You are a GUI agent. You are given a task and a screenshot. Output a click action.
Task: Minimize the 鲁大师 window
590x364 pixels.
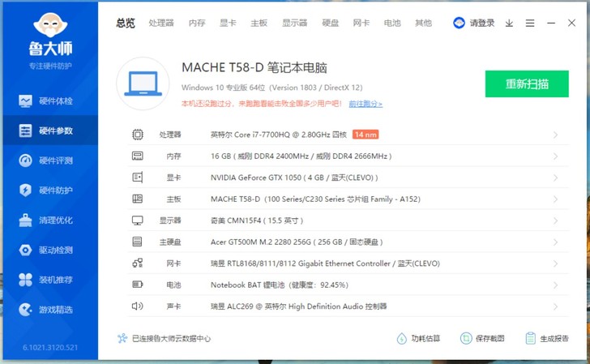click(551, 23)
